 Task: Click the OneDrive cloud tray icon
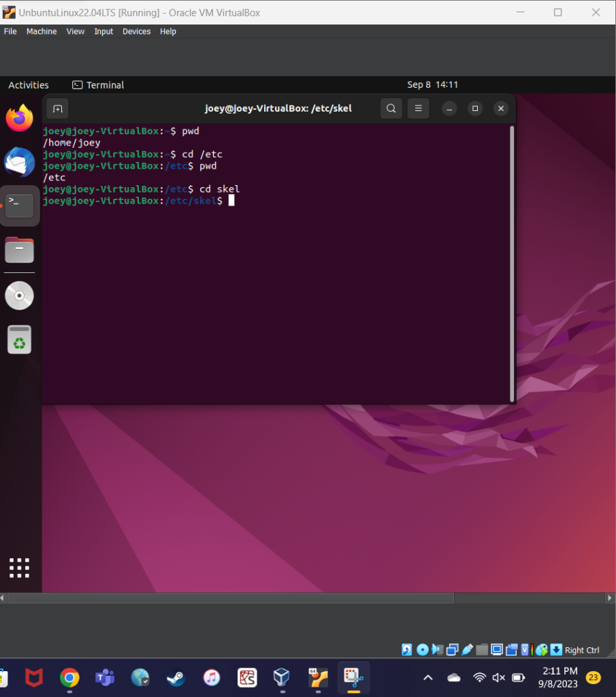click(454, 678)
